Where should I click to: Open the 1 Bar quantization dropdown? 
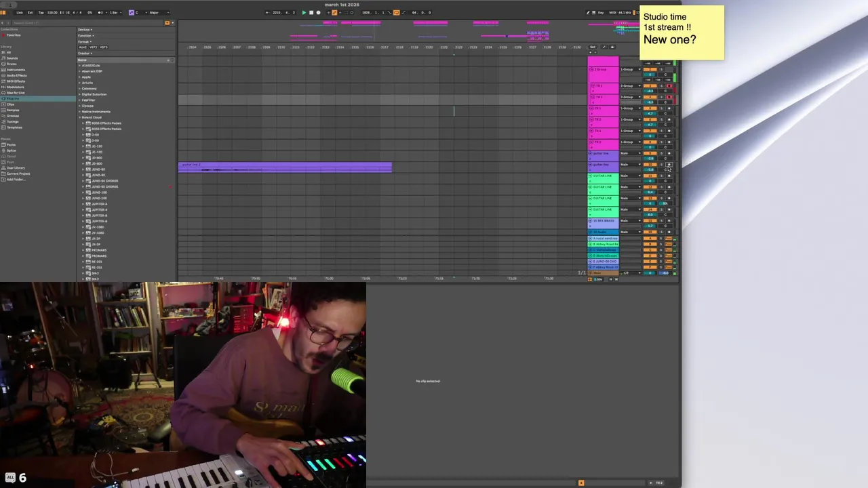(x=115, y=12)
